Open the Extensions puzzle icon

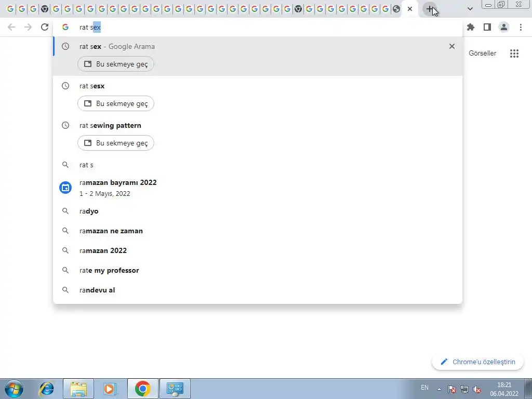471,27
